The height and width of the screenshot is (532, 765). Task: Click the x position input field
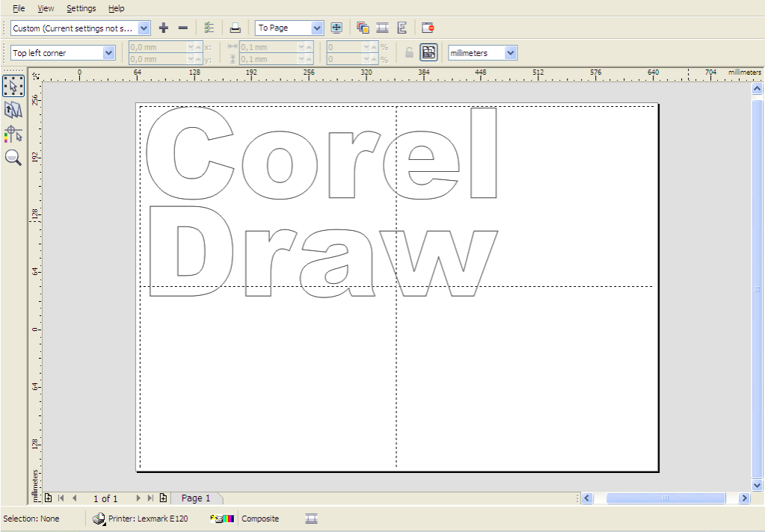158,47
